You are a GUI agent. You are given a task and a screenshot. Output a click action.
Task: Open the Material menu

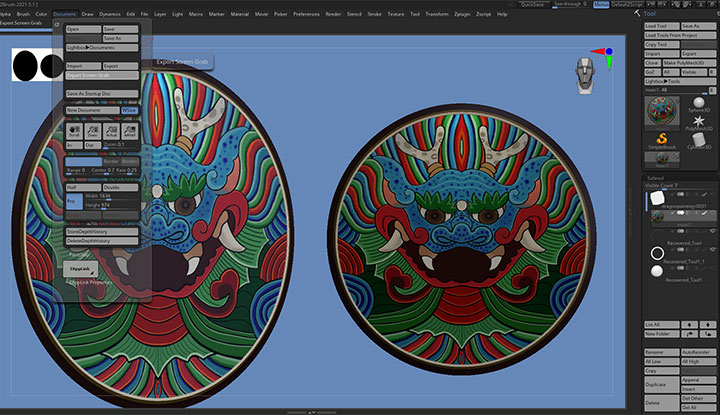click(x=239, y=14)
